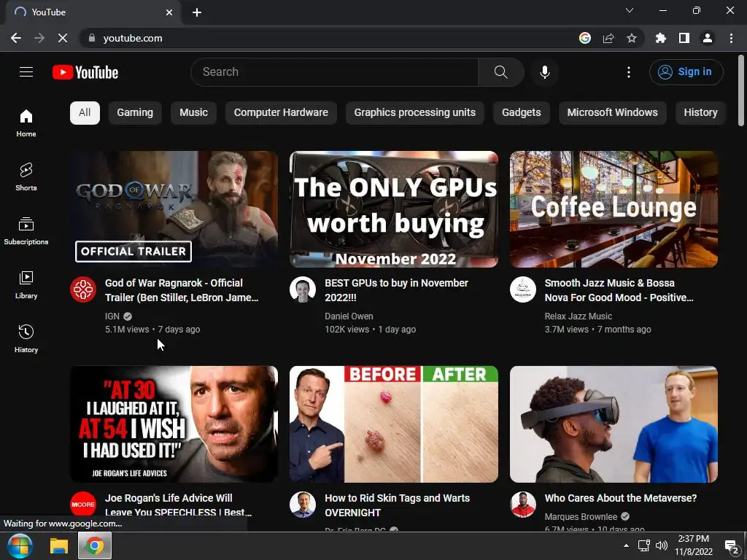Open the YouTube hamburger guide menu
This screenshot has width=747, height=560.
(x=26, y=72)
